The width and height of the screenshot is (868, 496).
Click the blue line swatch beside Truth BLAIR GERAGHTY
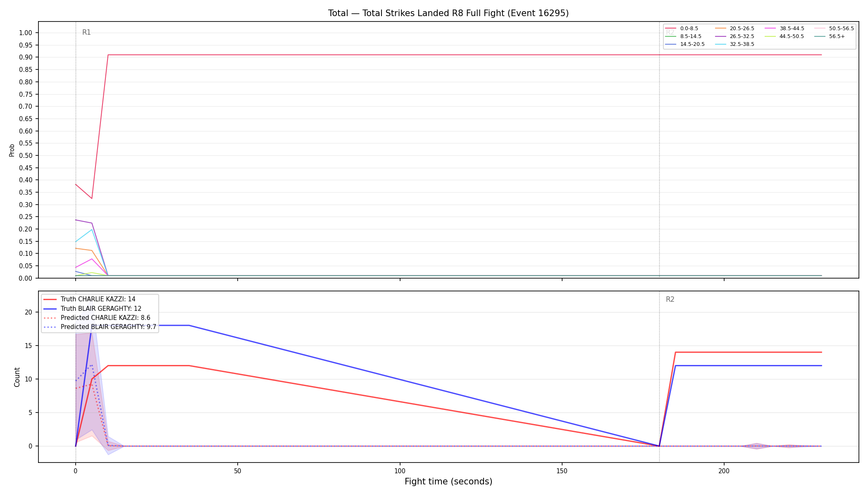coord(50,309)
